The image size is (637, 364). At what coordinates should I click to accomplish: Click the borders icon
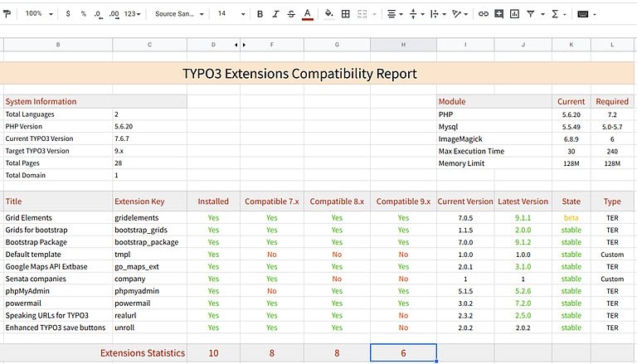coord(345,14)
